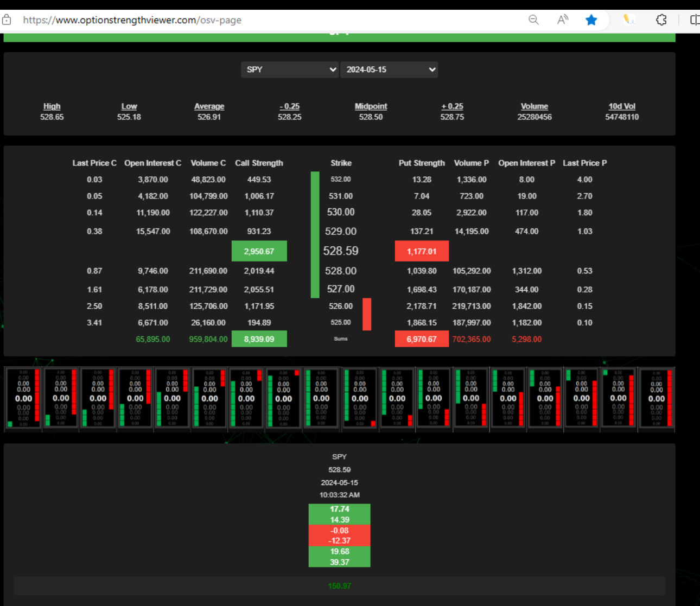Click the 702,365.00 put volume sum
This screenshot has width=700, height=606.
click(472, 339)
